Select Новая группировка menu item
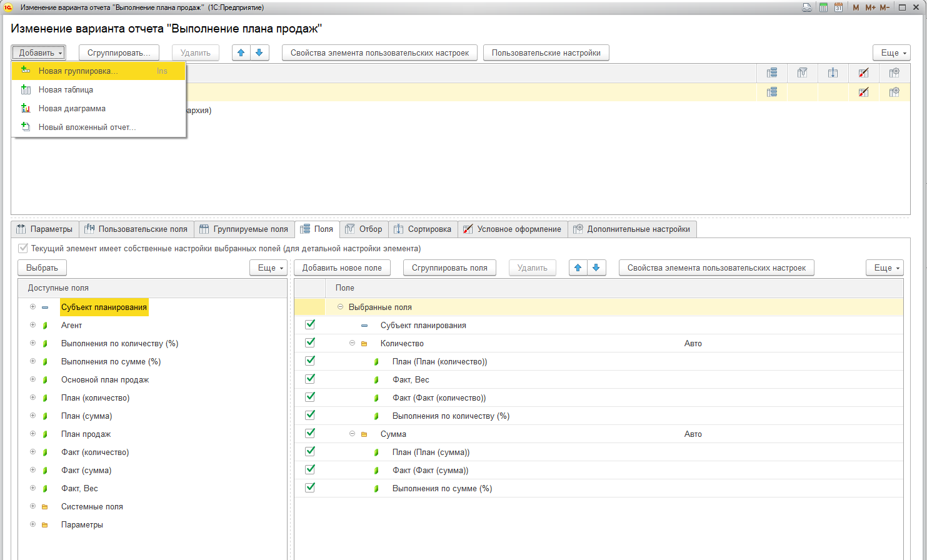The width and height of the screenshot is (927, 560). pyautogui.click(x=99, y=71)
